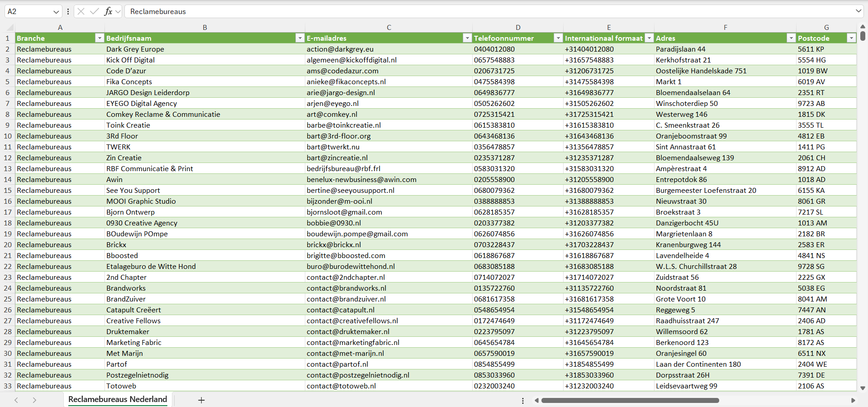Click the vertical scroll down arrow
Viewport: 868px width, 407px height.
[863, 388]
